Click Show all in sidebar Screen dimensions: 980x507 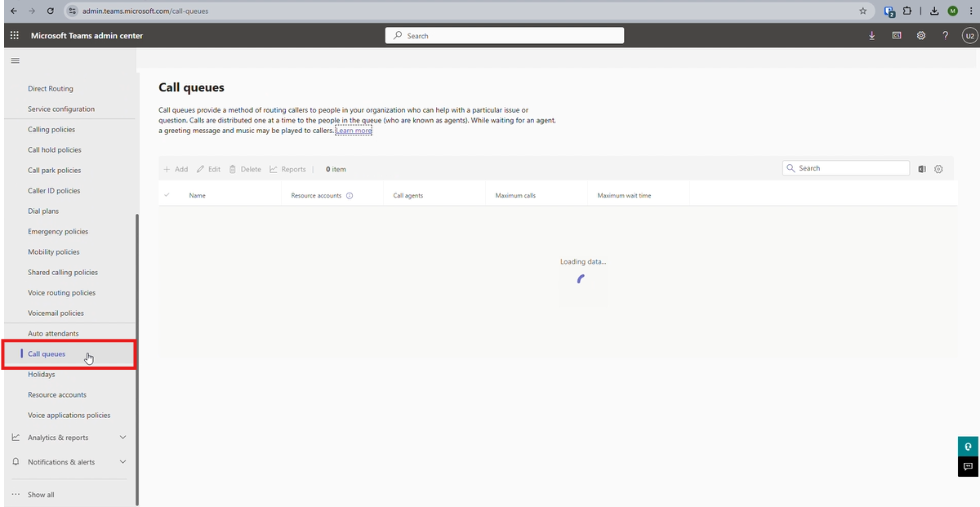[41, 495]
